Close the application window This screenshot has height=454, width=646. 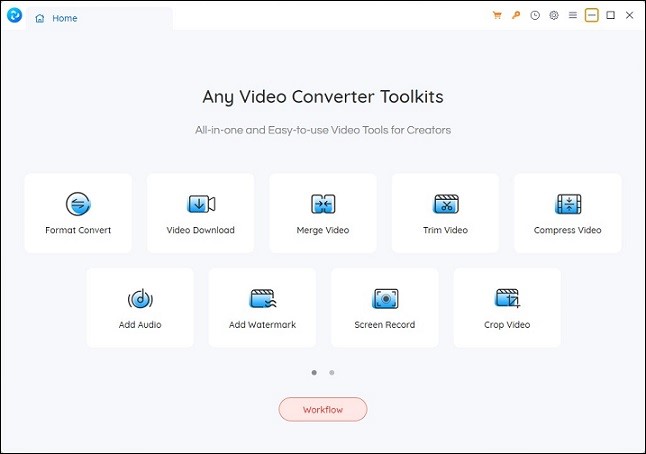click(630, 15)
